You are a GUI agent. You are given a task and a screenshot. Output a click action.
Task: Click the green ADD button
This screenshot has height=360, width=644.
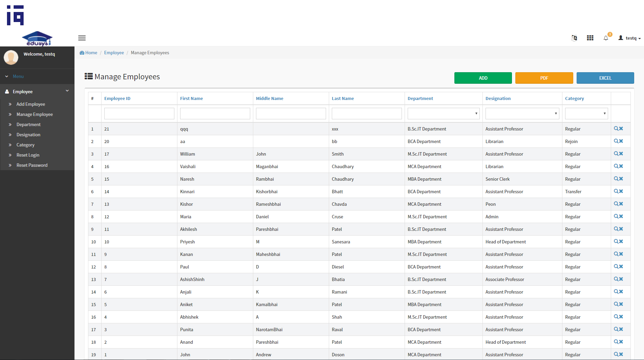pos(483,78)
